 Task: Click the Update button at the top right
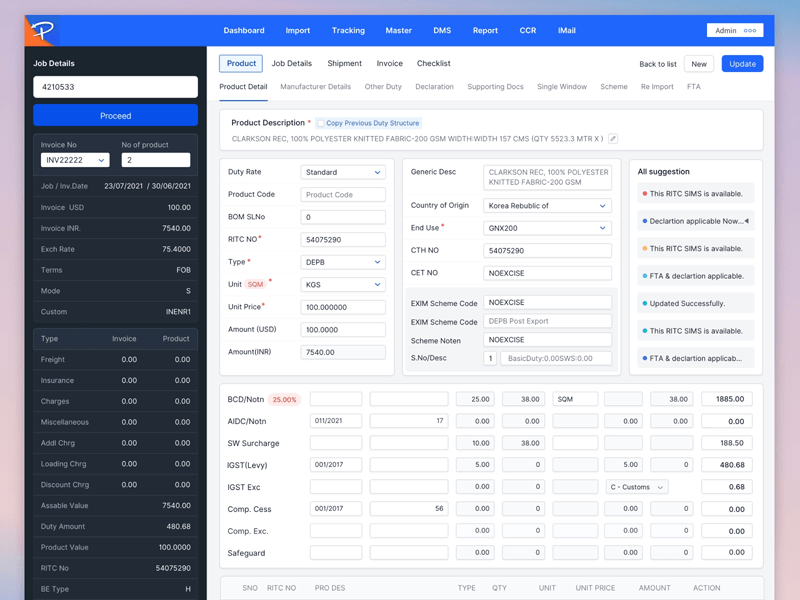(x=743, y=63)
